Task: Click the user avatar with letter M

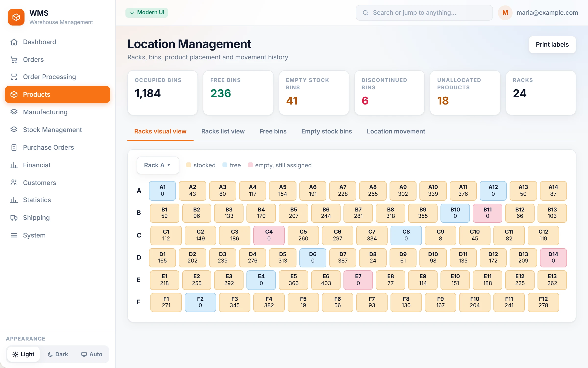Action: pos(505,13)
